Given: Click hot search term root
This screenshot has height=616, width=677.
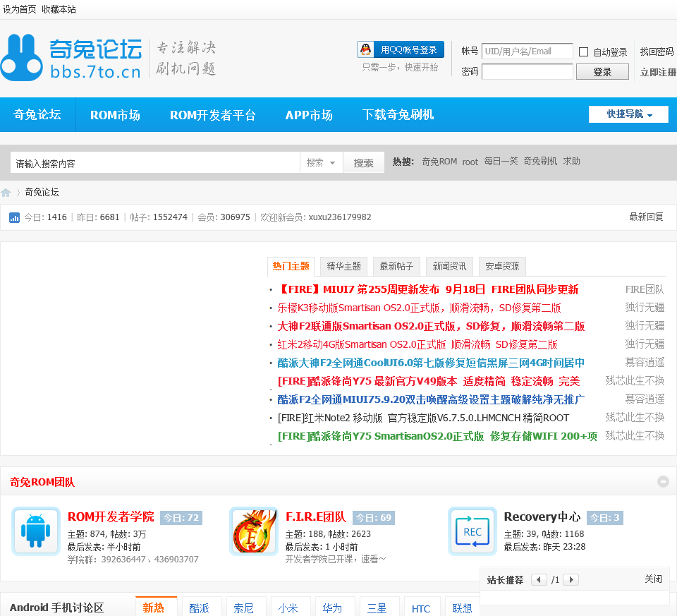Looking at the screenshot, I should [x=470, y=162].
